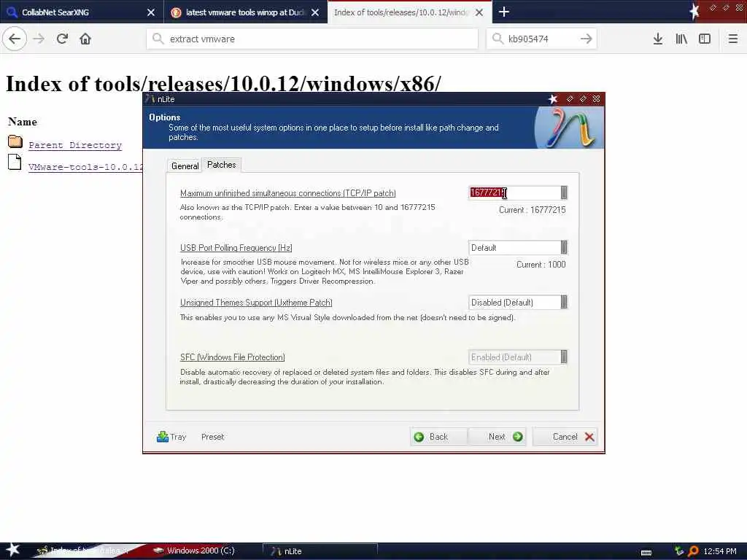Click the 12:54 PM clock
The image size is (747, 560).
click(720, 551)
